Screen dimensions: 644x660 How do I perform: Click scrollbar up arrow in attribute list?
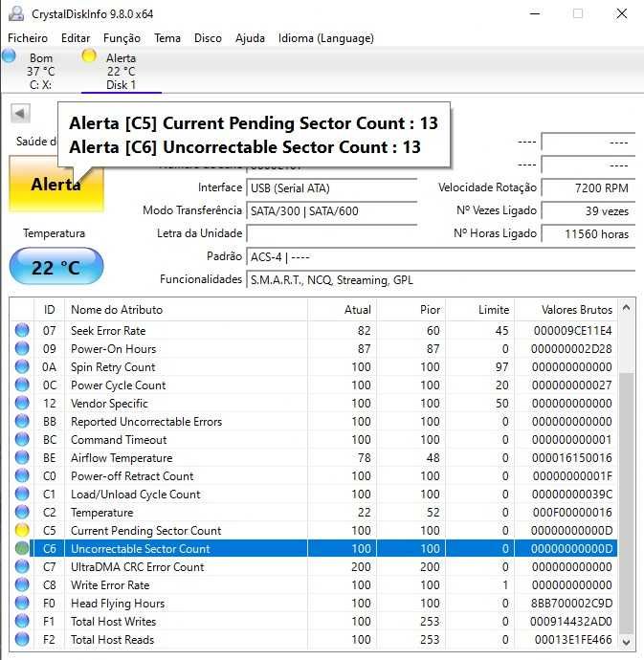627,308
